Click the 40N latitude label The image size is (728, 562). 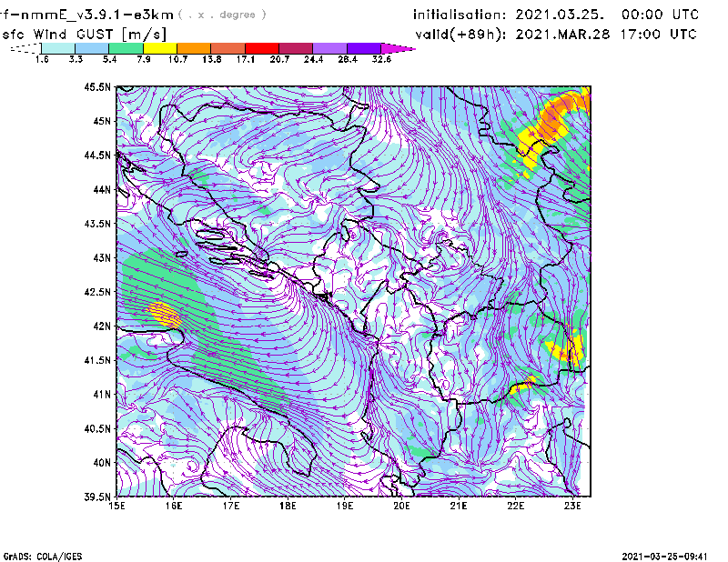102,463
